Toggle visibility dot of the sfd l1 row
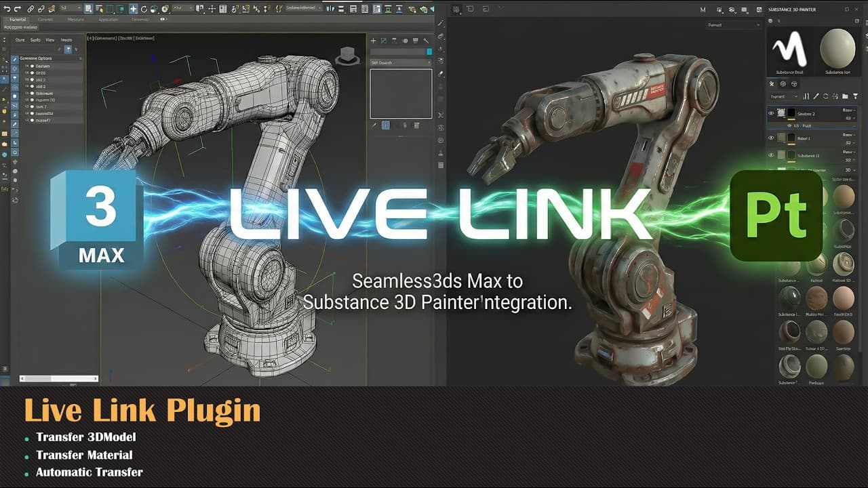Viewport: 868px width, 488px height. 32,79
